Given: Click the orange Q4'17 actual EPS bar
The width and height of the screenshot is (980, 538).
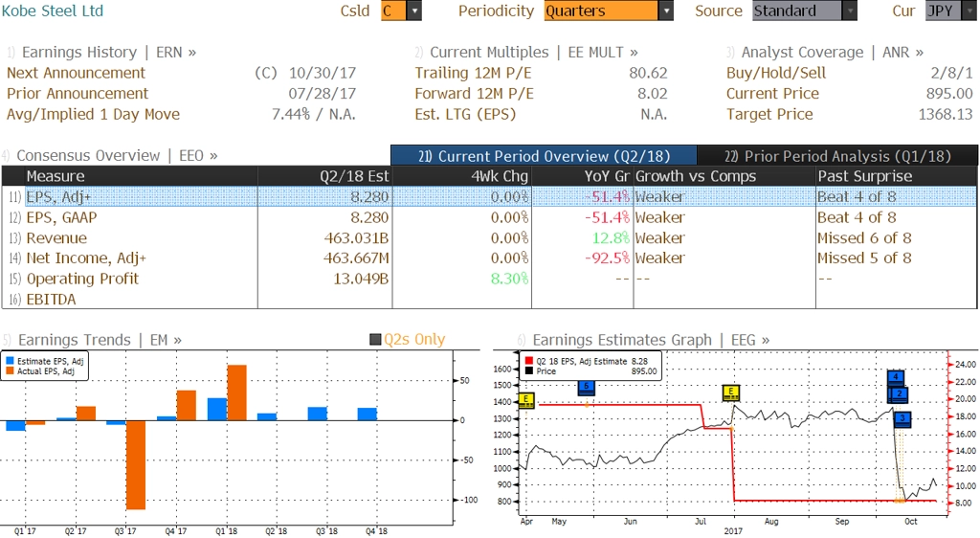Looking at the screenshot, I should pyautogui.click(x=187, y=406).
